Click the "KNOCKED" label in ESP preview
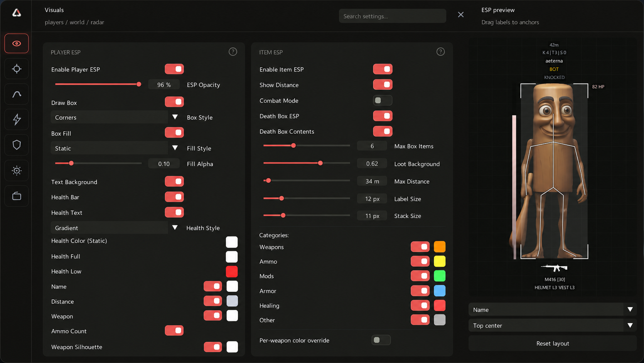The height and width of the screenshot is (363, 644). click(x=554, y=77)
